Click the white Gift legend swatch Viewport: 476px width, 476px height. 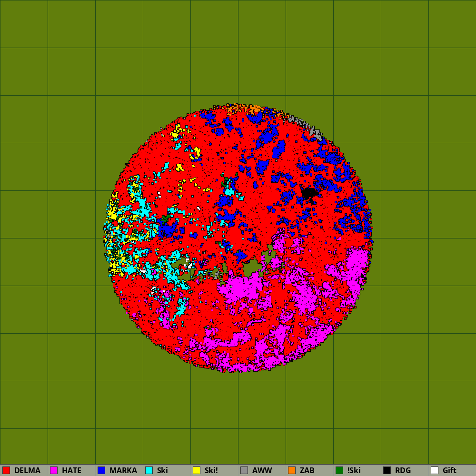(435, 470)
